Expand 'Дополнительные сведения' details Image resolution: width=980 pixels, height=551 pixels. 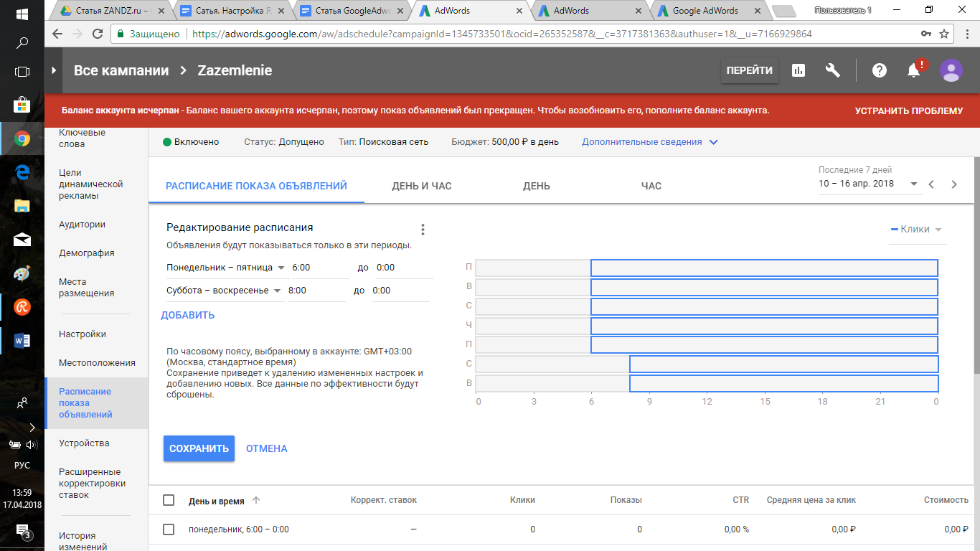tap(649, 142)
